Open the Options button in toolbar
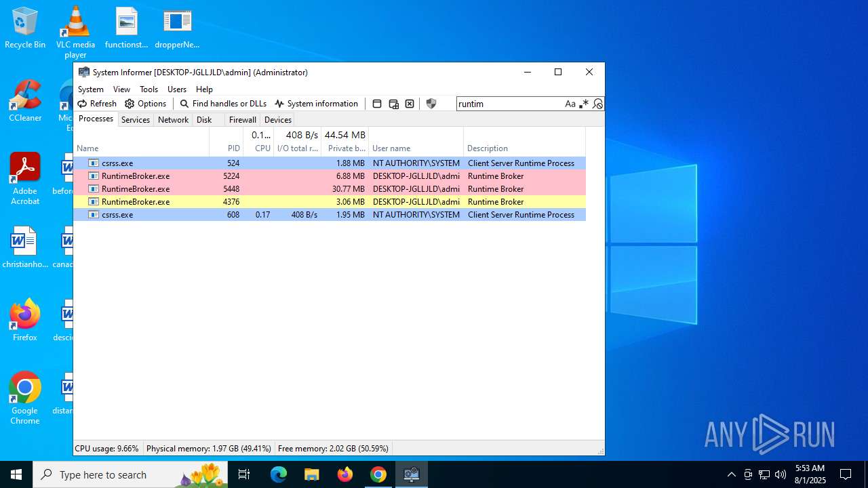The width and height of the screenshot is (868, 488). pyautogui.click(x=145, y=104)
